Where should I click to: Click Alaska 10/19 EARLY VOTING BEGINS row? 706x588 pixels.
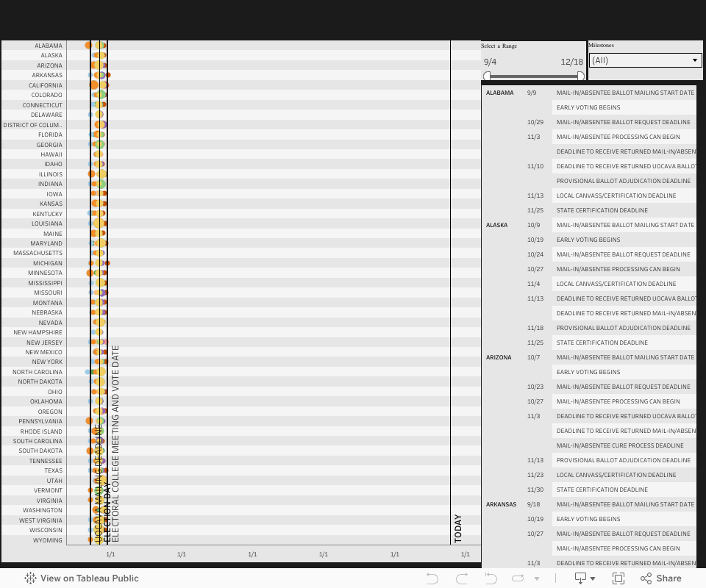pyautogui.click(x=624, y=240)
